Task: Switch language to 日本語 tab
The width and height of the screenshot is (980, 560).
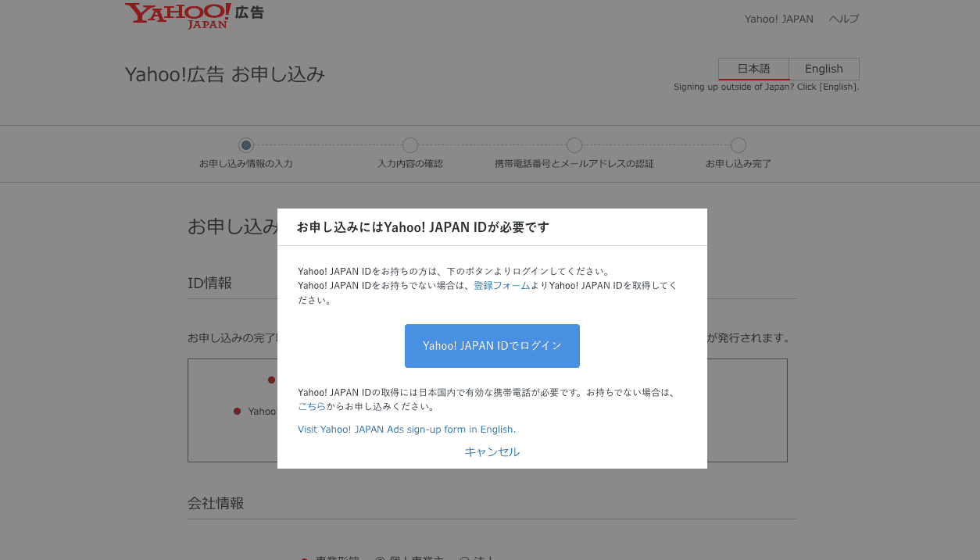Action: tap(753, 69)
